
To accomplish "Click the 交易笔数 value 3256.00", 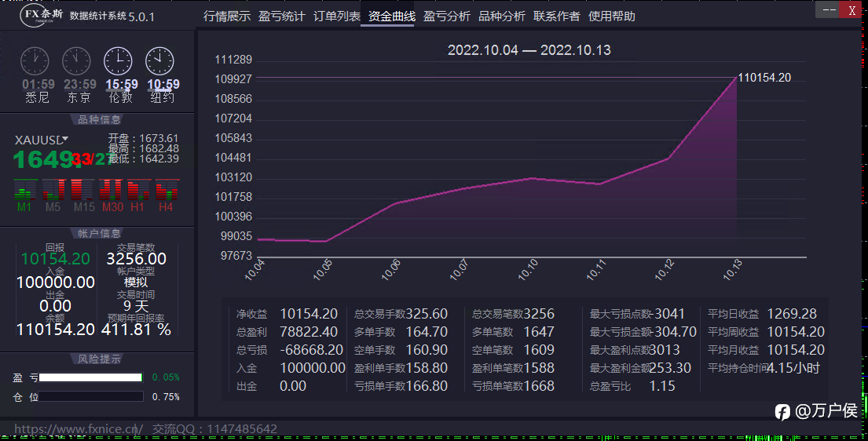I will pos(136,259).
